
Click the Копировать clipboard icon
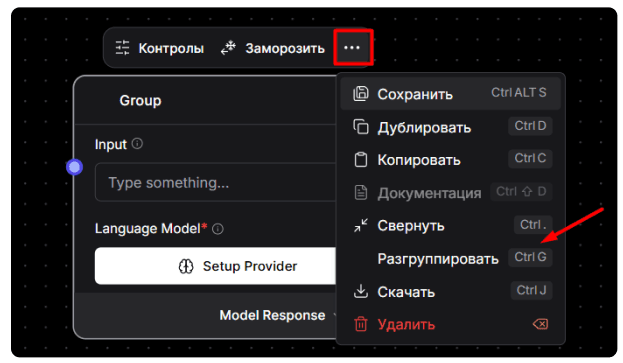point(361,160)
